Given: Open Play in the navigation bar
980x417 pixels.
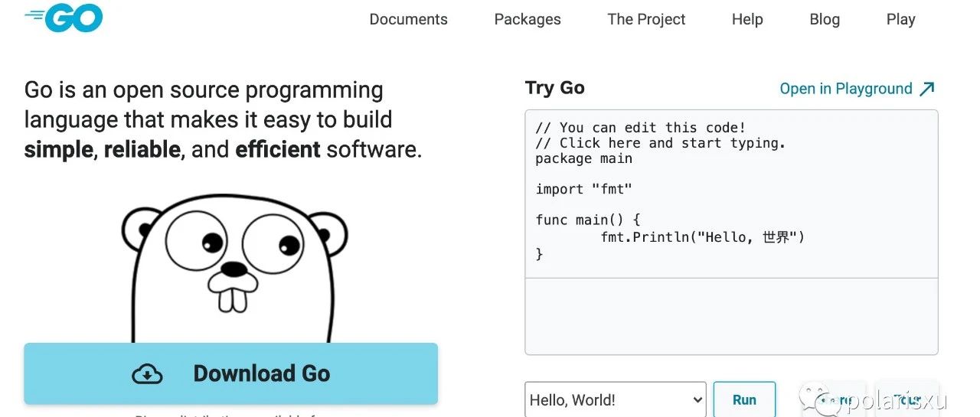Looking at the screenshot, I should (x=900, y=19).
